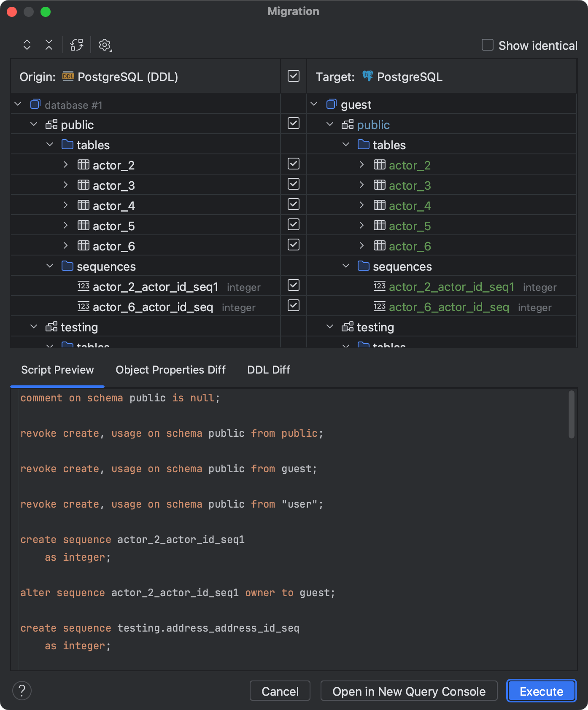Toggle the checkbox for actor_6_actor_id_seq sequence
Image resolution: width=588 pixels, height=710 pixels.
click(x=294, y=306)
